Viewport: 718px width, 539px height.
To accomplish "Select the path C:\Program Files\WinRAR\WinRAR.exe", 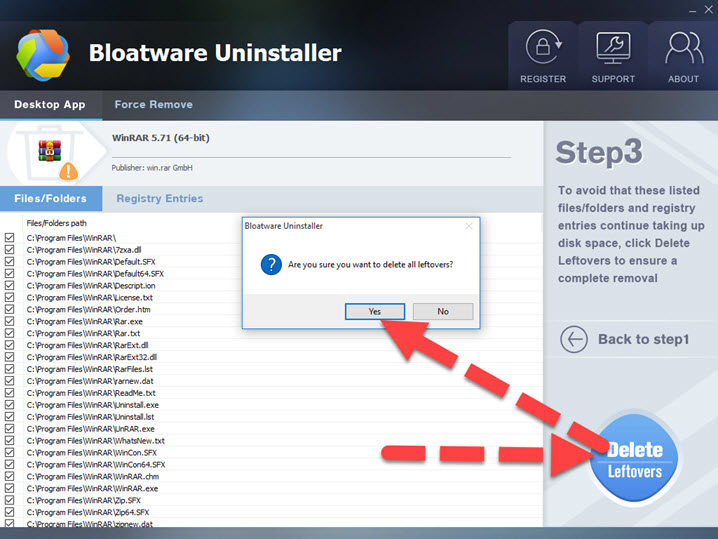I will click(x=92, y=488).
